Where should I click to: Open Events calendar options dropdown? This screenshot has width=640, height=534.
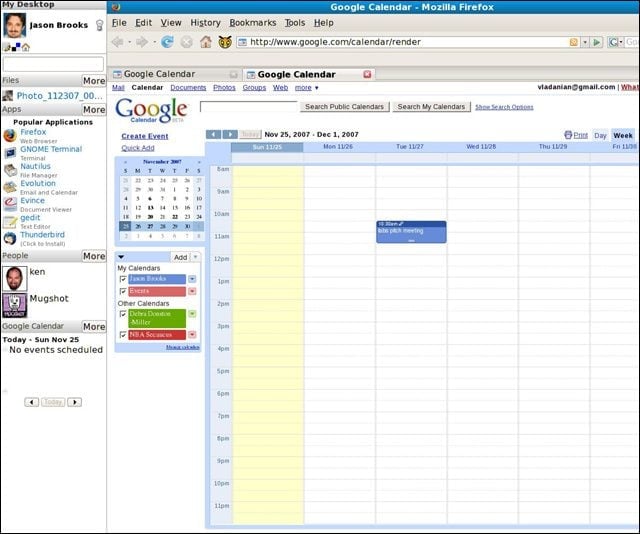point(192,291)
